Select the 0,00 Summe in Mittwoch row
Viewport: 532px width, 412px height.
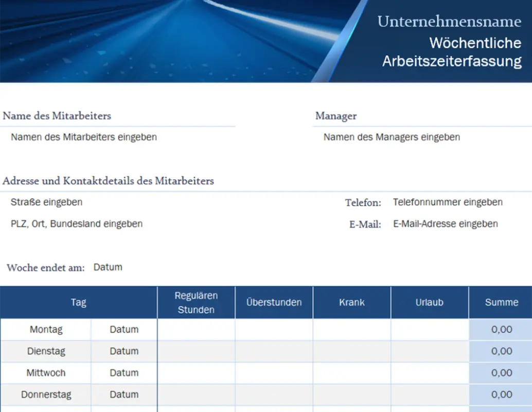[x=501, y=373]
